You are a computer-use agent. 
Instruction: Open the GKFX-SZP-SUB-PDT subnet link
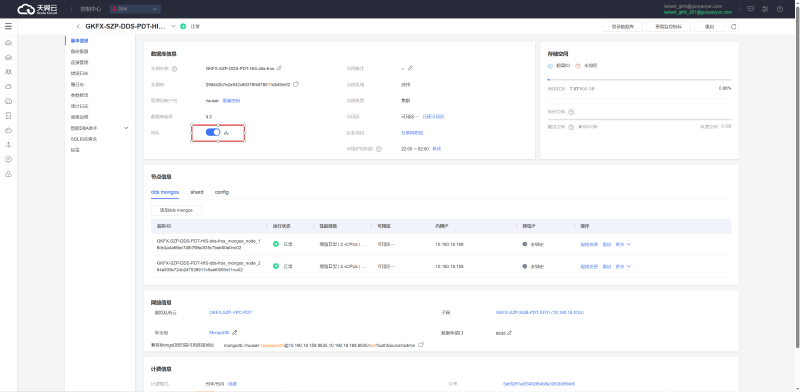540,312
